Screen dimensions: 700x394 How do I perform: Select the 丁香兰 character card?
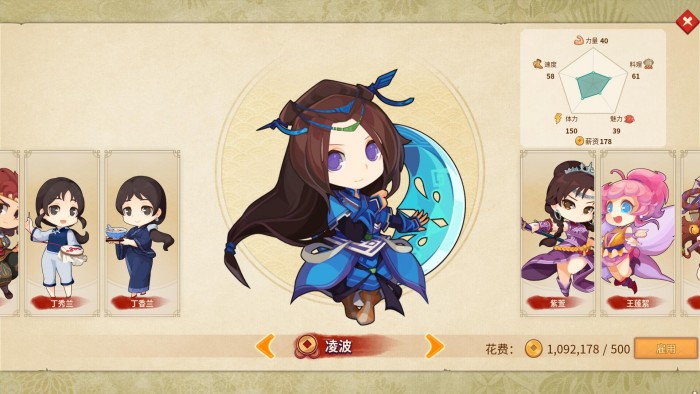[x=142, y=233]
